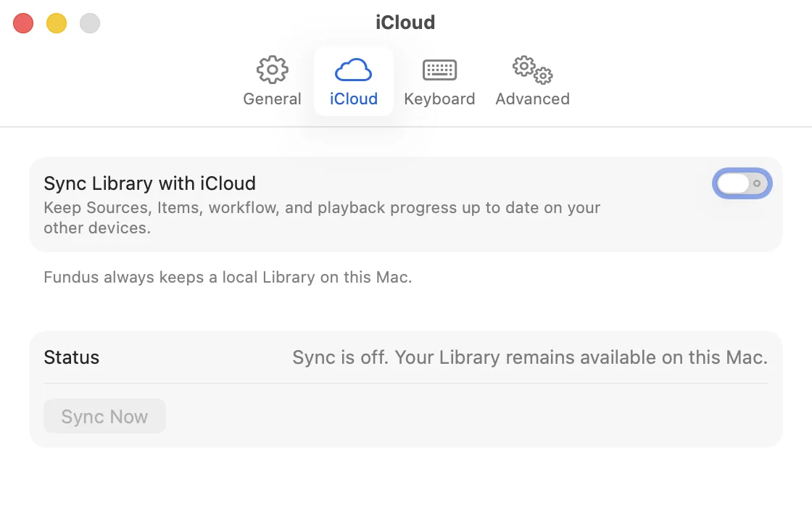This screenshot has width=812, height=516.
Task: Select the iCloud preferences tab
Action: tap(354, 81)
